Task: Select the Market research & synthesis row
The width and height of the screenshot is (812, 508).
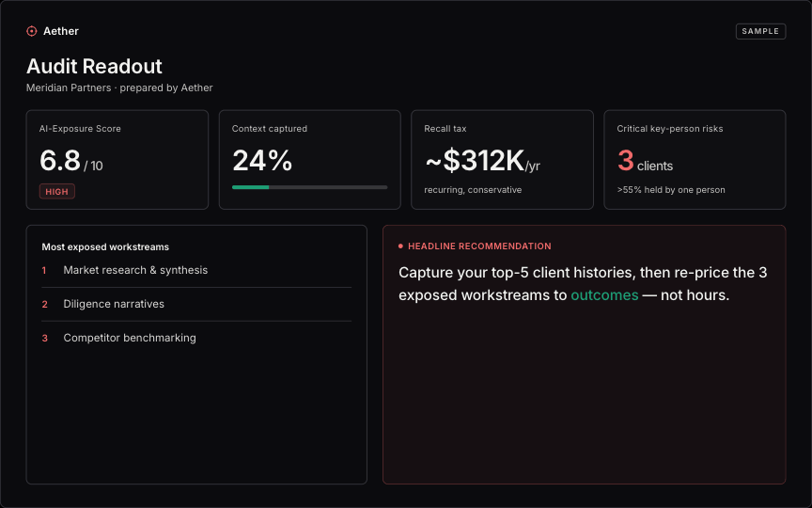Action: [x=196, y=270]
